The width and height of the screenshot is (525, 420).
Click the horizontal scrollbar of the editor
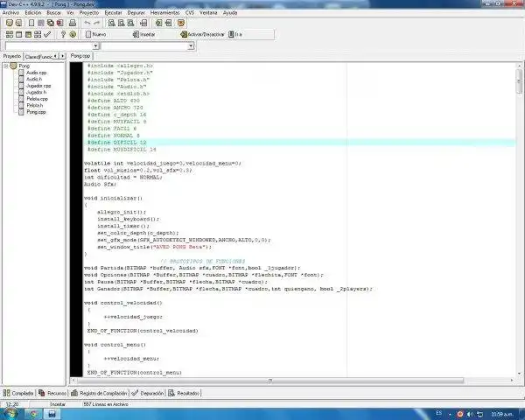point(270,381)
